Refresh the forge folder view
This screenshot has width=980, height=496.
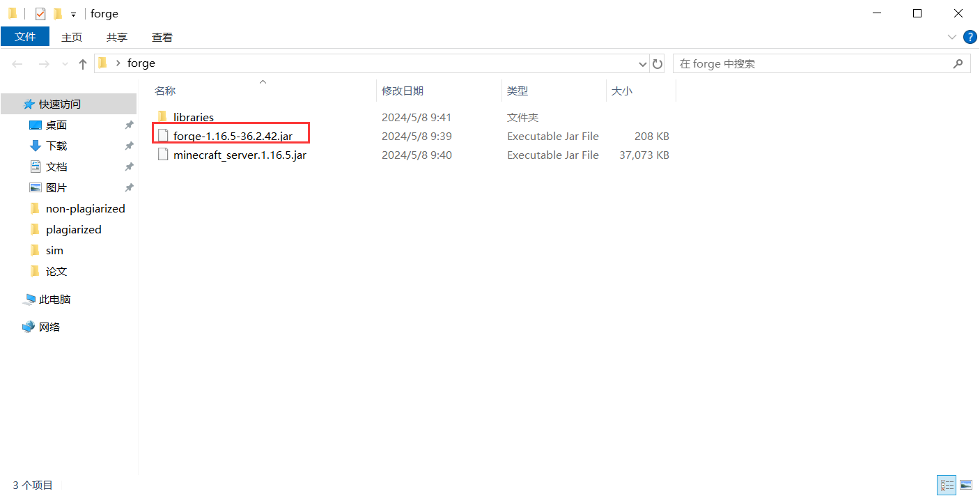pyautogui.click(x=658, y=63)
